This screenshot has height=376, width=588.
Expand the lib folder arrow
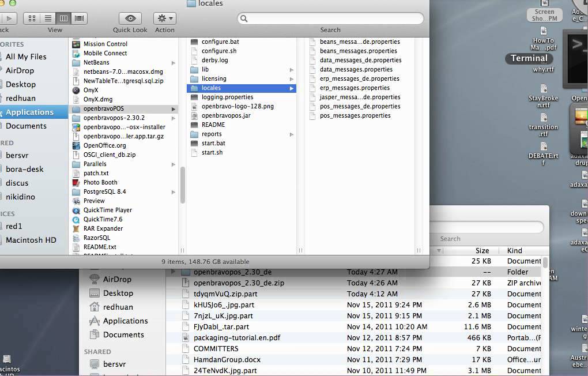pos(291,70)
